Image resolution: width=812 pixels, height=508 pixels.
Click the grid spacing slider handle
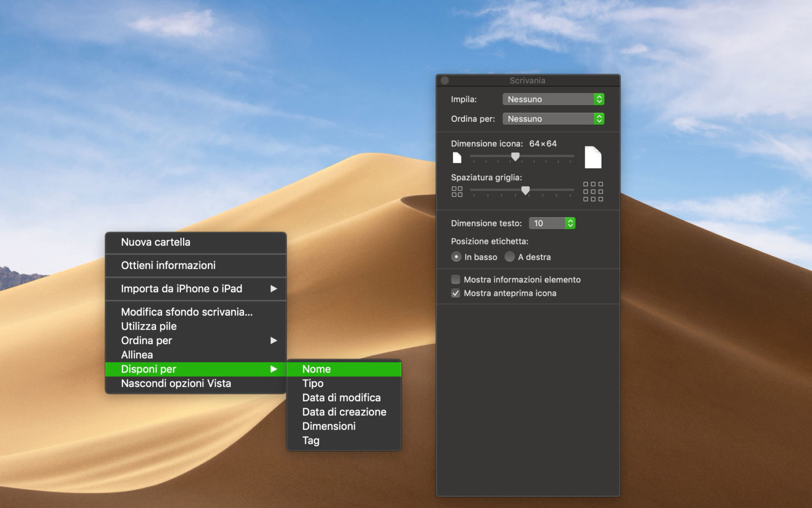[x=525, y=190]
